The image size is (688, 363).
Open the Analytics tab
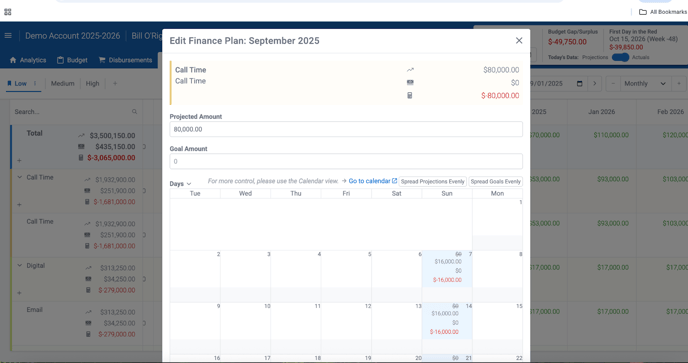[28, 60]
